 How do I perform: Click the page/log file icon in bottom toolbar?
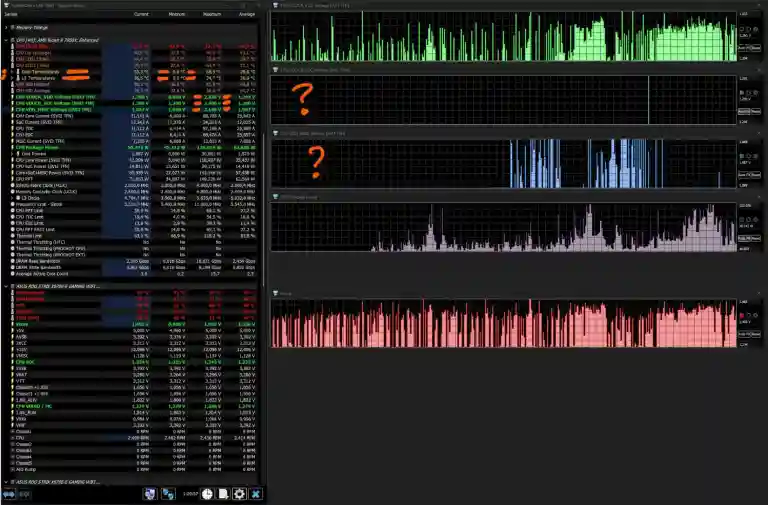[223, 494]
